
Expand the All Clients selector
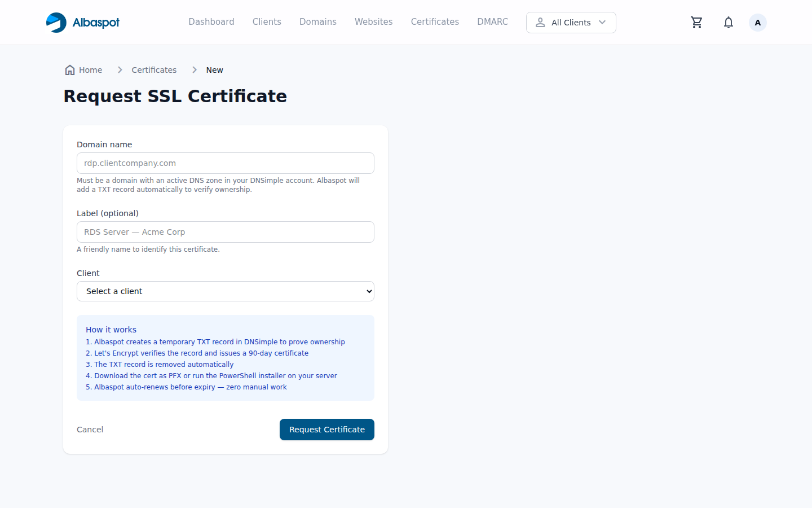click(x=571, y=23)
